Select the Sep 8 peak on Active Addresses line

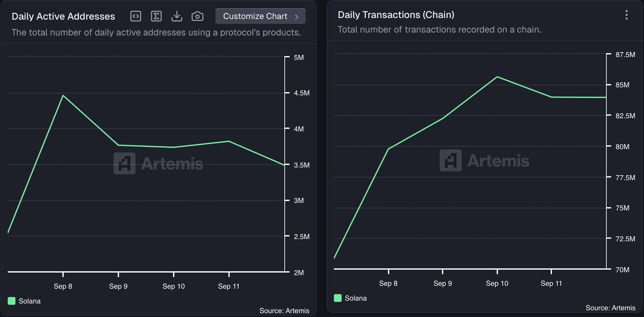coord(63,95)
